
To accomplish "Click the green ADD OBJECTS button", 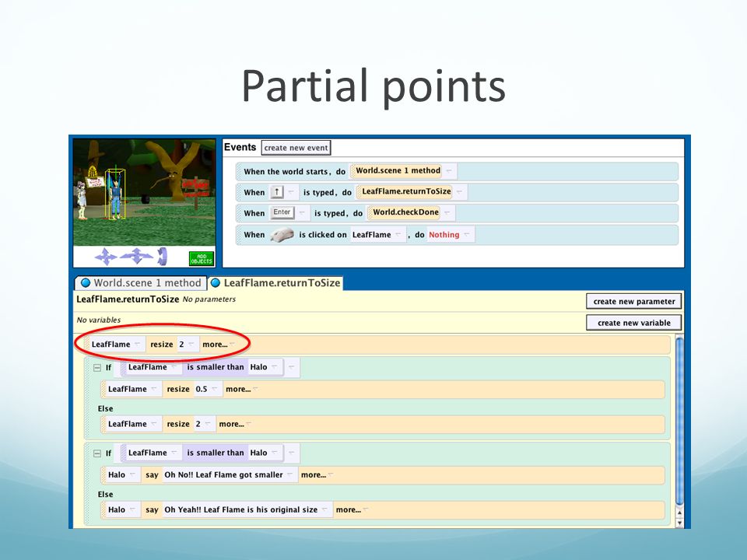I will [x=201, y=258].
